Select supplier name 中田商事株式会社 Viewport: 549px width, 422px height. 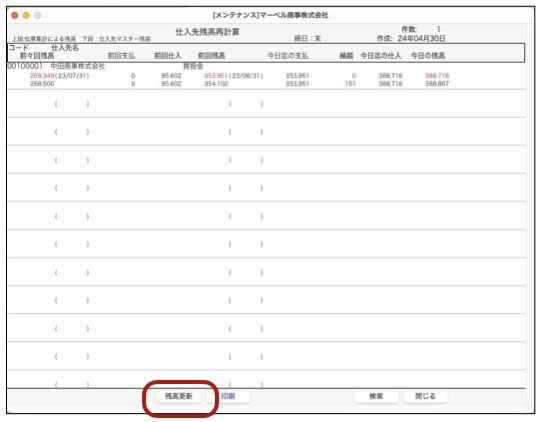pyautogui.click(x=78, y=66)
